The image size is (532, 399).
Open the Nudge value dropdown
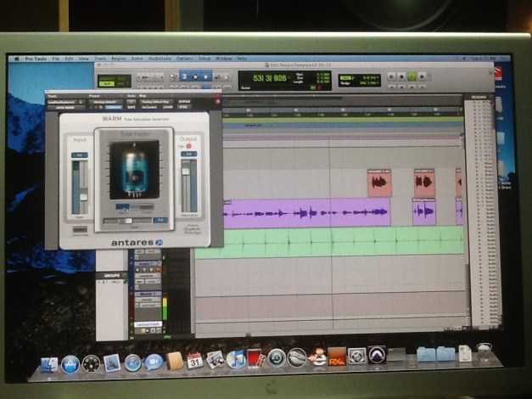point(369,83)
